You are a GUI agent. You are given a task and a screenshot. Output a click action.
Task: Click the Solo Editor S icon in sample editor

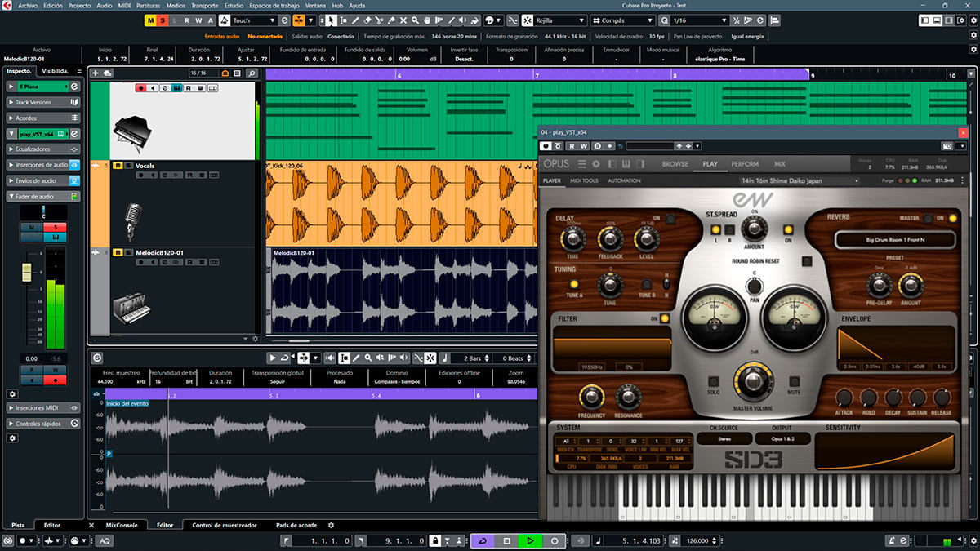tap(97, 358)
